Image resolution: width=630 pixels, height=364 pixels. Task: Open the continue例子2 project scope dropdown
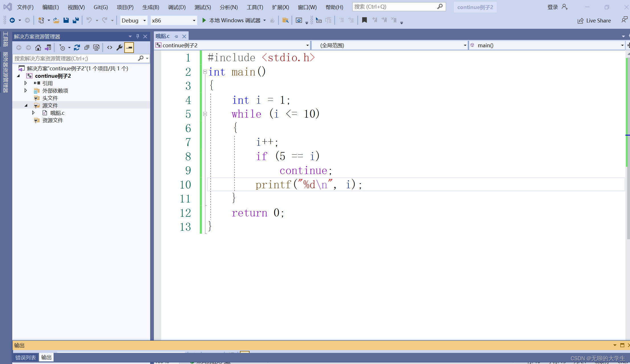[x=307, y=45]
